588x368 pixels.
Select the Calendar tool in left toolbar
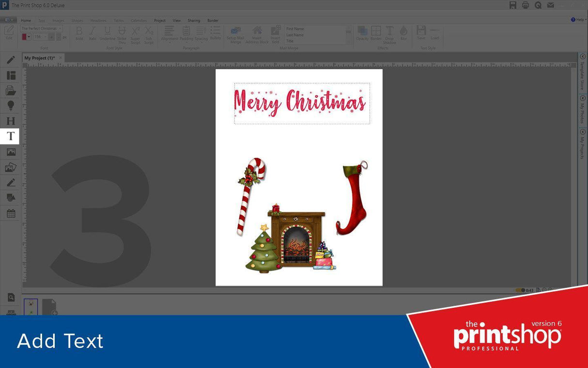10,213
